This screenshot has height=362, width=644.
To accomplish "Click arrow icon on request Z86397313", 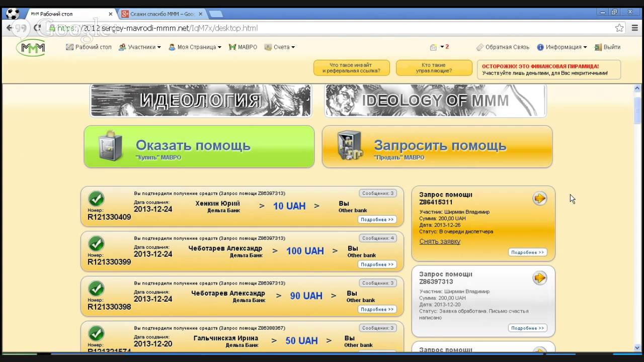I will click(x=540, y=278).
